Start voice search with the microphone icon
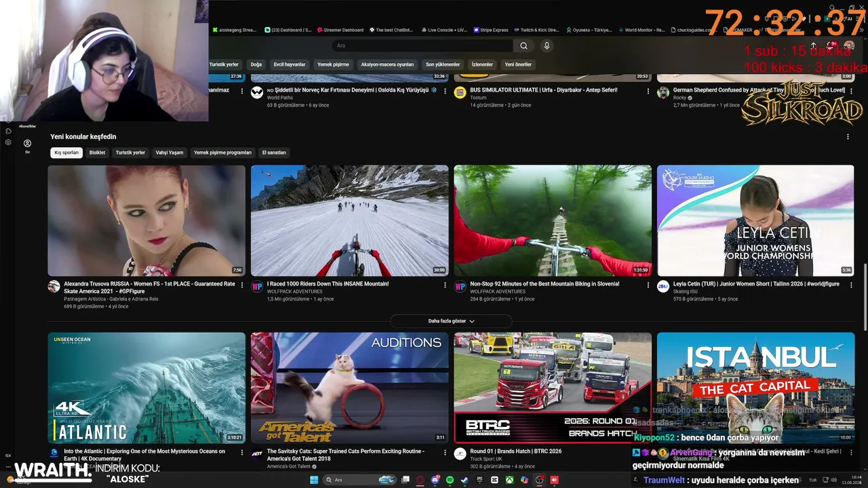This screenshot has height=488, width=868. [x=547, y=45]
